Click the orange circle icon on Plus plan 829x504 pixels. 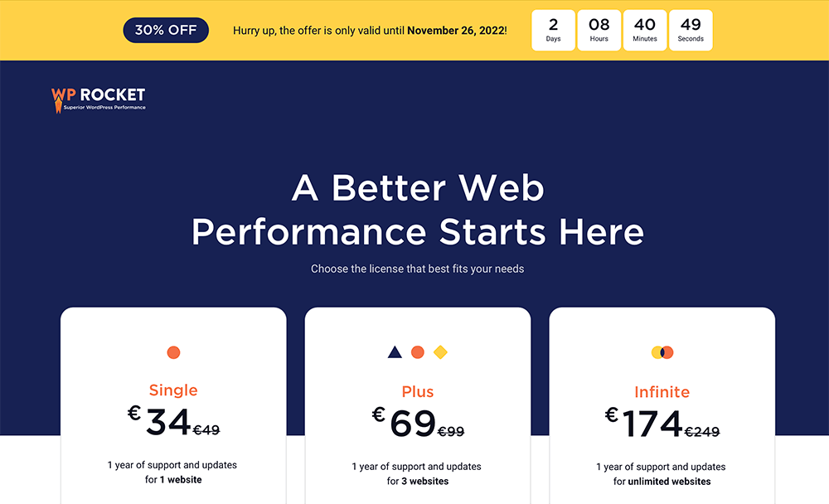(x=418, y=351)
